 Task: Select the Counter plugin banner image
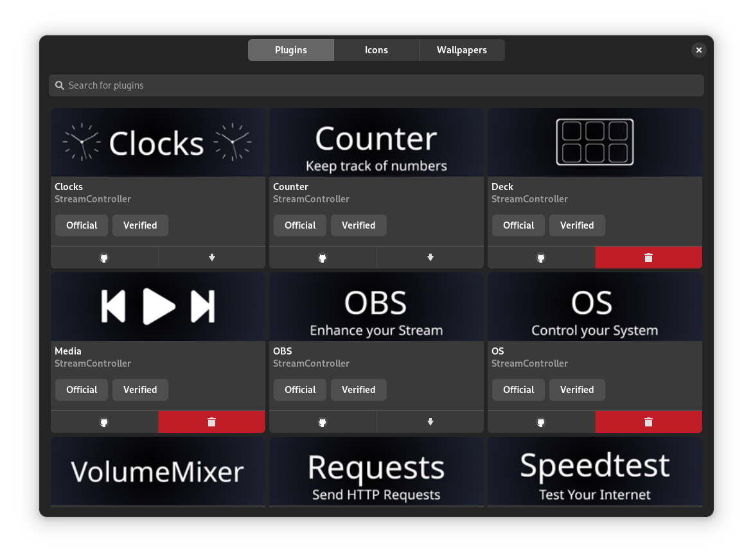click(x=376, y=143)
